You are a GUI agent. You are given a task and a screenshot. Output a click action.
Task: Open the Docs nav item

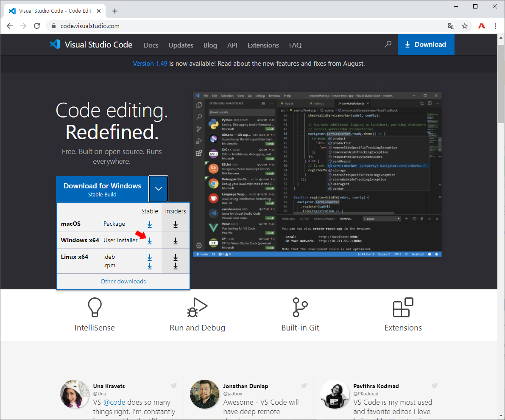click(151, 45)
